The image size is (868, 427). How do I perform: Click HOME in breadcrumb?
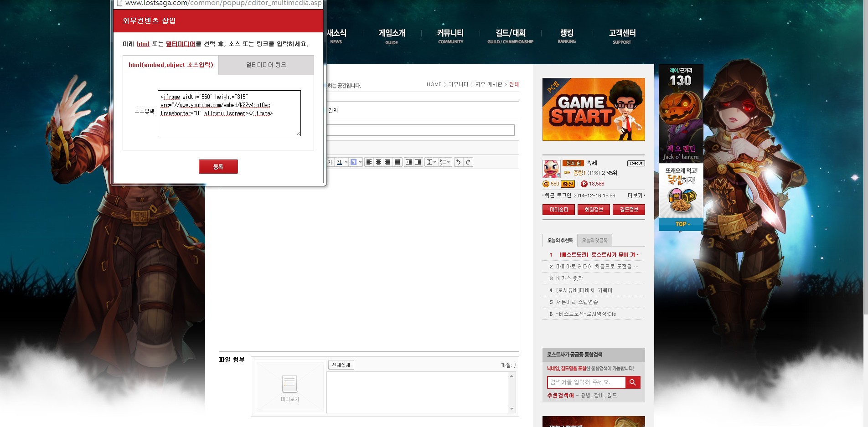pos(434,84)
